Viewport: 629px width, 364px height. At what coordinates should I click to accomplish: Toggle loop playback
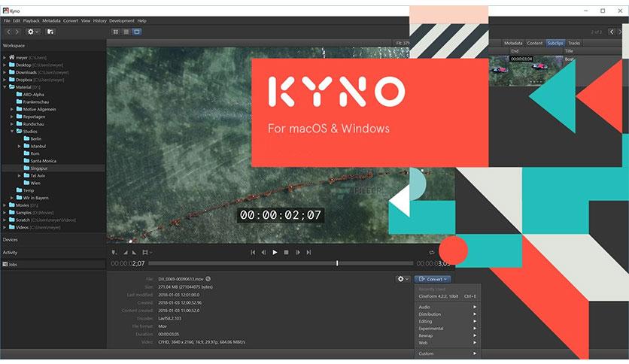click(432, 253)
